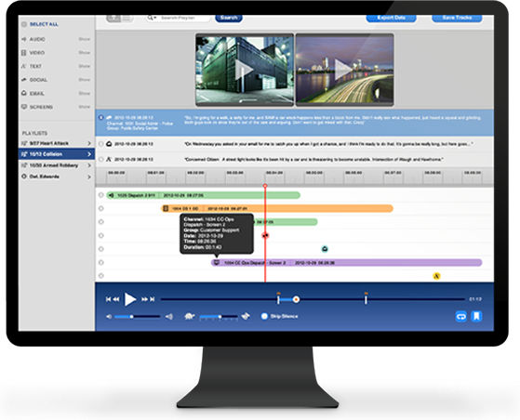
Task: Click the yellow text marker on timeline
Action: click(x=437, y=276)
